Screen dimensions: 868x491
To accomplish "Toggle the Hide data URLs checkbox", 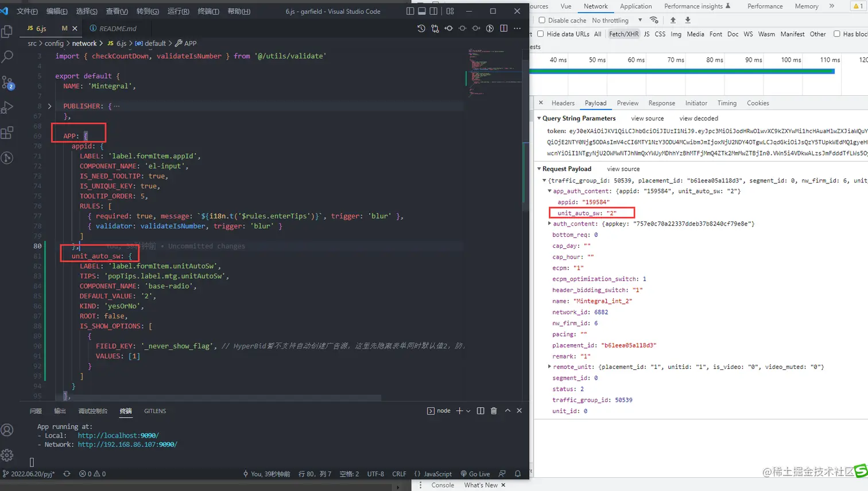I will (540, 34).
